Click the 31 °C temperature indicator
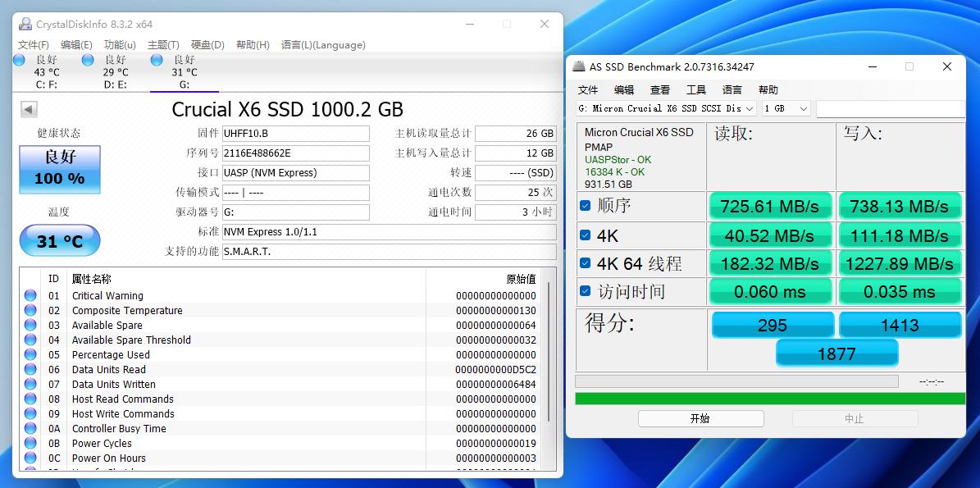Viewport: 980px width, 488px height. (60, 241)
